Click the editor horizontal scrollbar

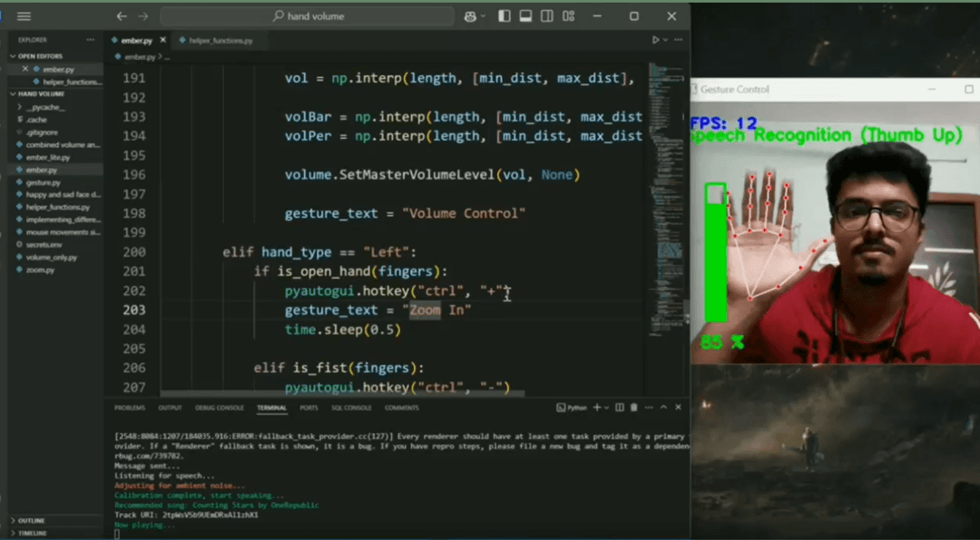[x=342, y=395]
